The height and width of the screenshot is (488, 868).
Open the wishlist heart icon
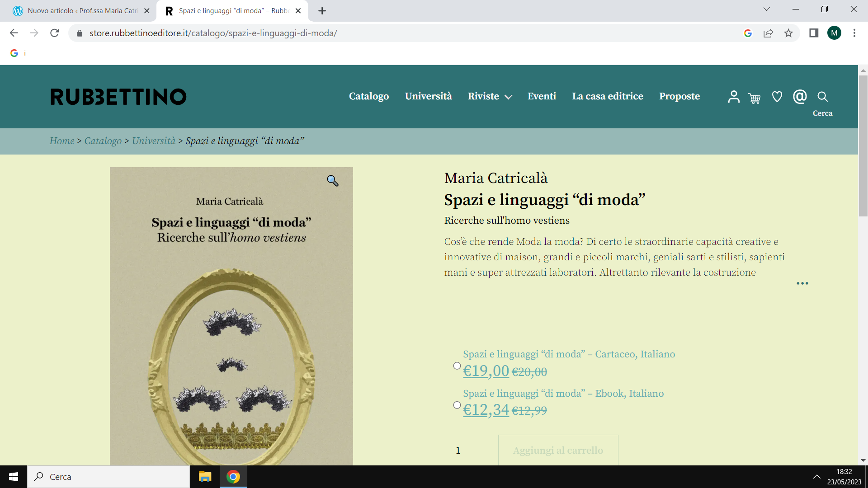pos(777,97)
